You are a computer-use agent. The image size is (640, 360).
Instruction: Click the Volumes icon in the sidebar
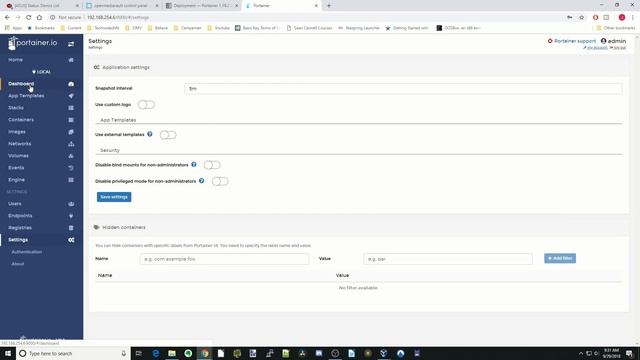pyautogui.click(x=71, y=156)
